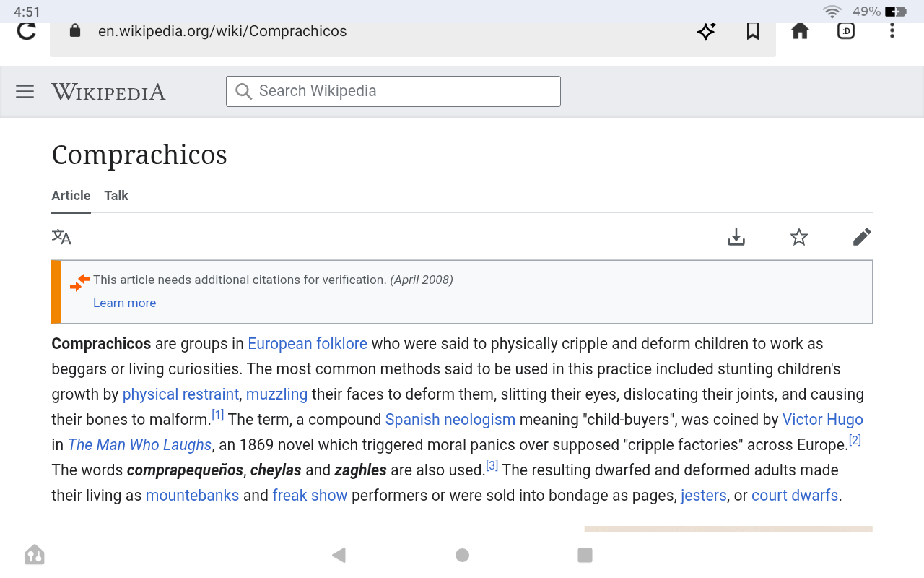This screenshot has width=924, height=578.
Task: Tap the AI sparkle icon in address bar
Action: (x=706, y=31)
